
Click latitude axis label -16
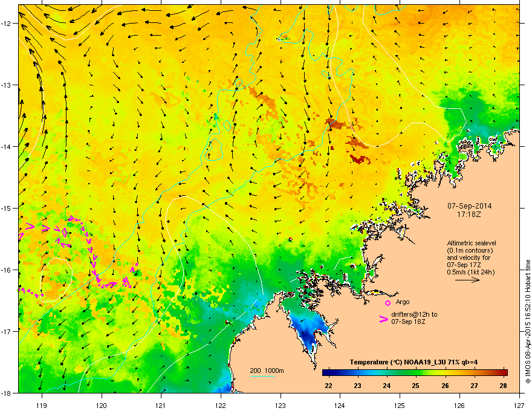pos(7,270)
